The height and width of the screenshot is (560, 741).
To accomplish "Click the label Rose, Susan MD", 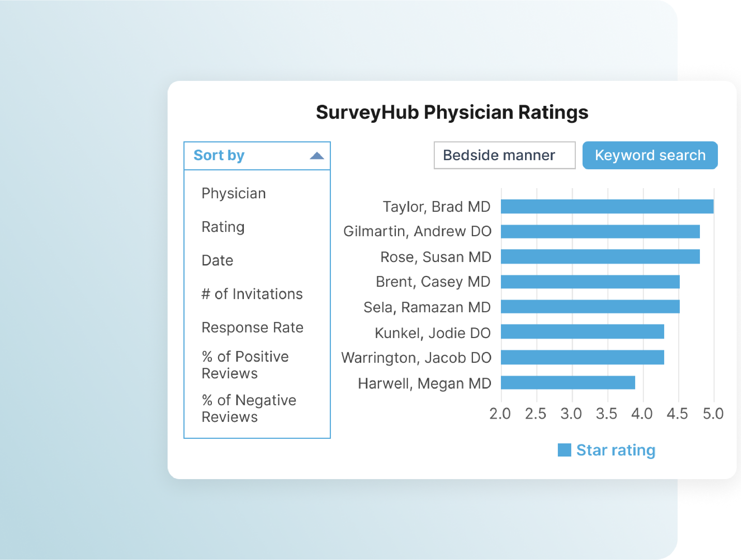I will click(435, 257).
